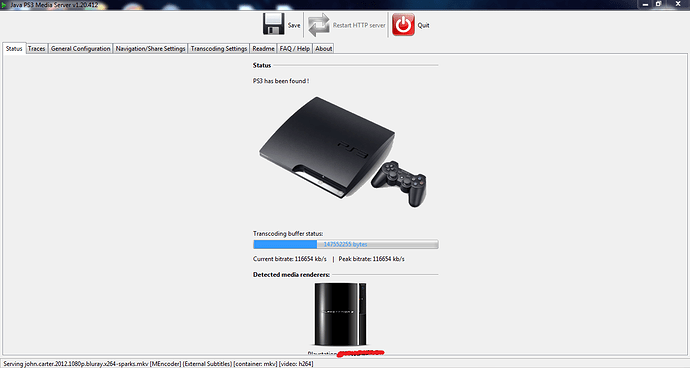The image size is (690, 368).
Task: Click the Quit button label
Action: click(423, 25)
